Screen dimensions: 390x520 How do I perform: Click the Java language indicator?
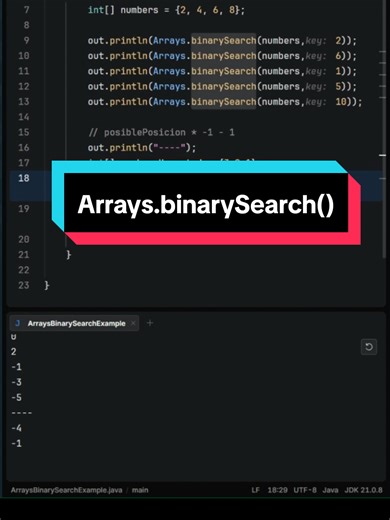click(330, 490)
